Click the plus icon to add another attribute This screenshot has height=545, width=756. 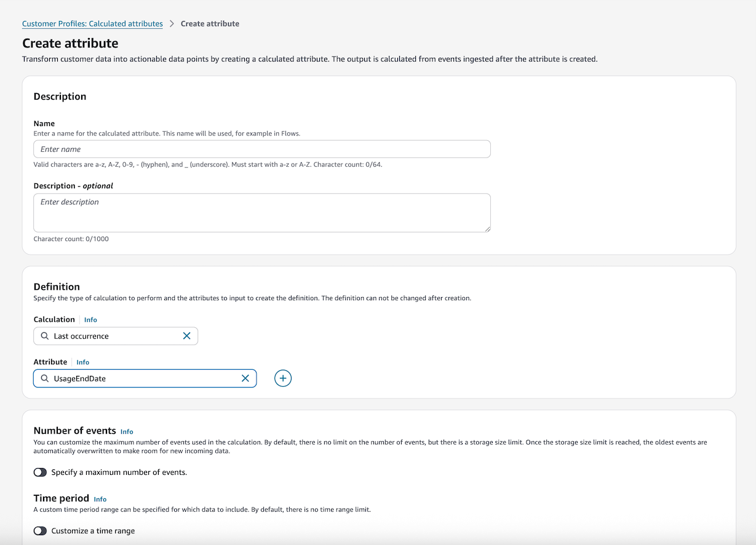point(282,378)
